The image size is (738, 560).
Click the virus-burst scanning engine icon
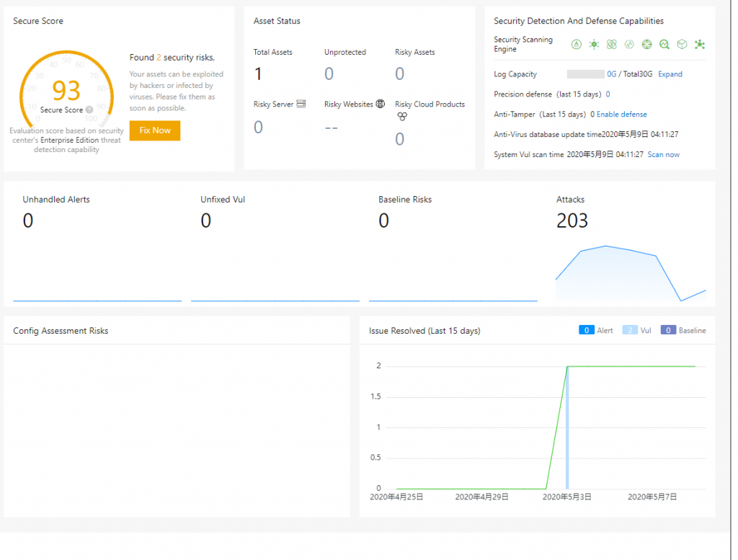pyautogui.click(x=593, y=44)
